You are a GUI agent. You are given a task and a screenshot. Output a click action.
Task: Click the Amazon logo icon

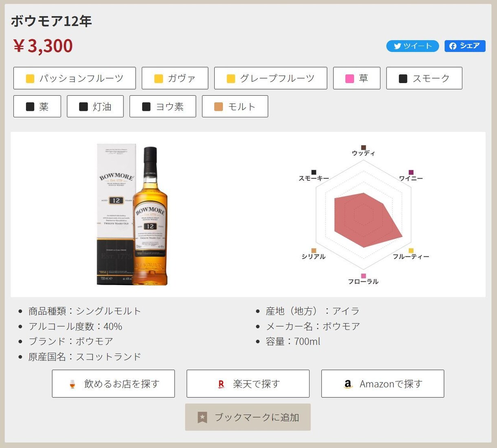(347, 384)
